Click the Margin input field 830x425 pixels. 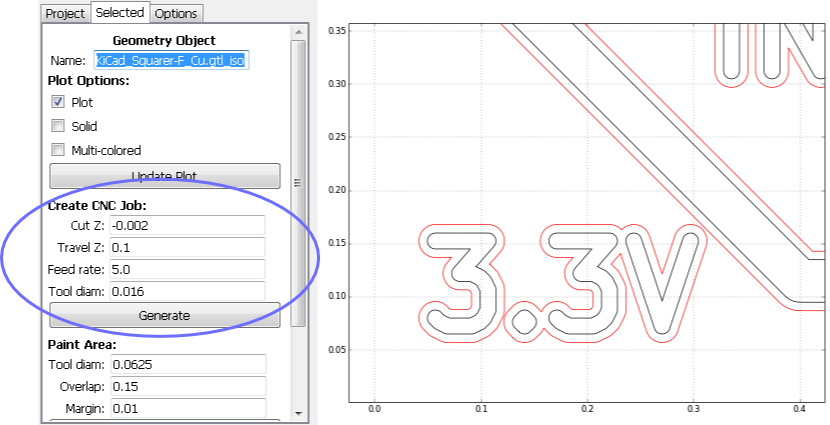point(186,408)
